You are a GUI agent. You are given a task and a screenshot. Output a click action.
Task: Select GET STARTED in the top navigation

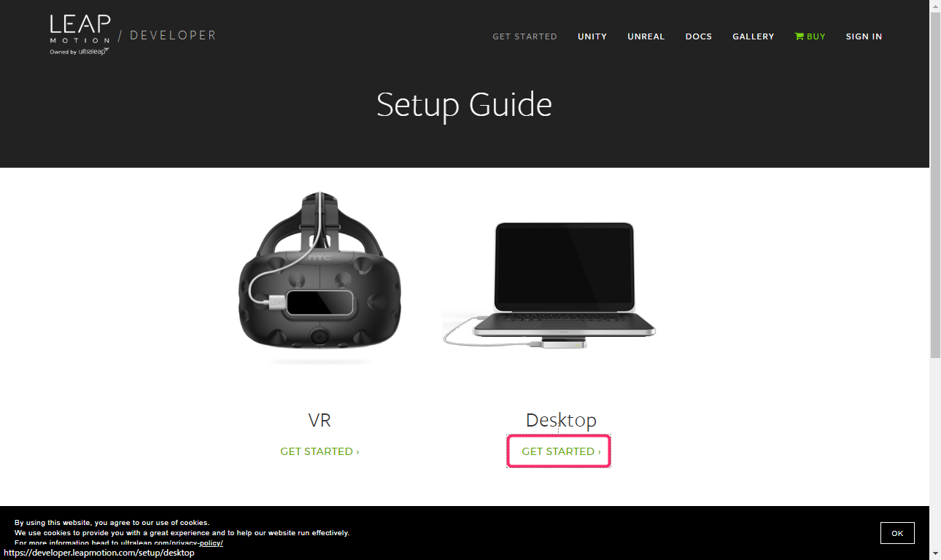pos(524,36)
